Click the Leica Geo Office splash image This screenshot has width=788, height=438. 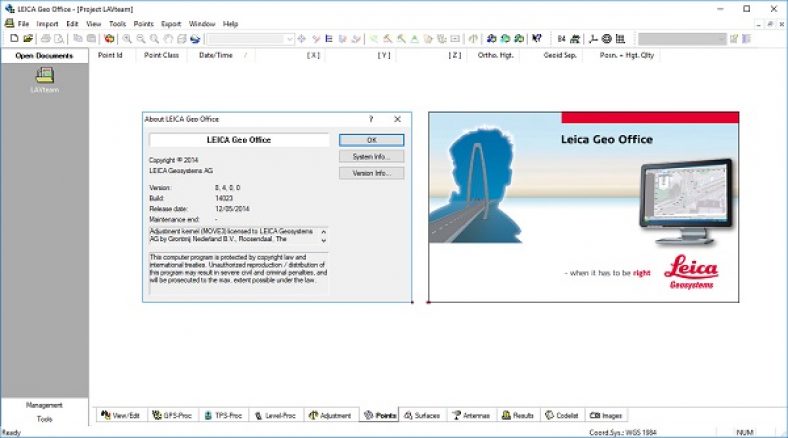[x=583, y=207]
